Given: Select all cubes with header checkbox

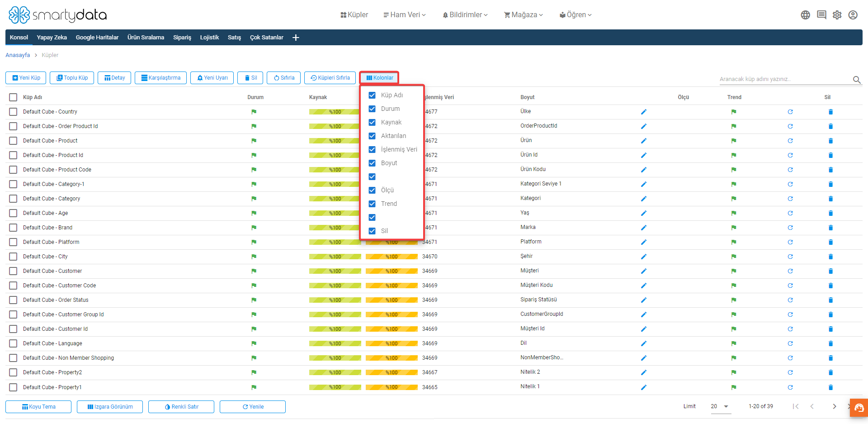Looking at the screenshot, I should pyautogui.click(x=13, y=97).
